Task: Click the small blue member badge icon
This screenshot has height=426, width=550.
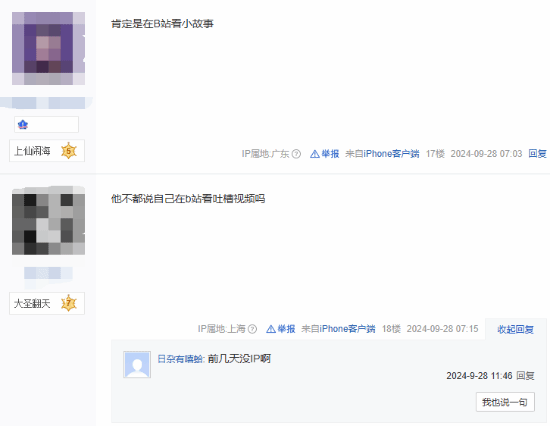Action: coord(23,125)
